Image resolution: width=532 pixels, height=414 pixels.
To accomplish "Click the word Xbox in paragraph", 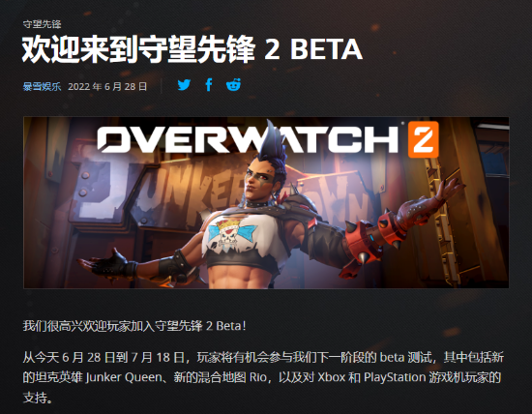I will click(x=331, y=377).
